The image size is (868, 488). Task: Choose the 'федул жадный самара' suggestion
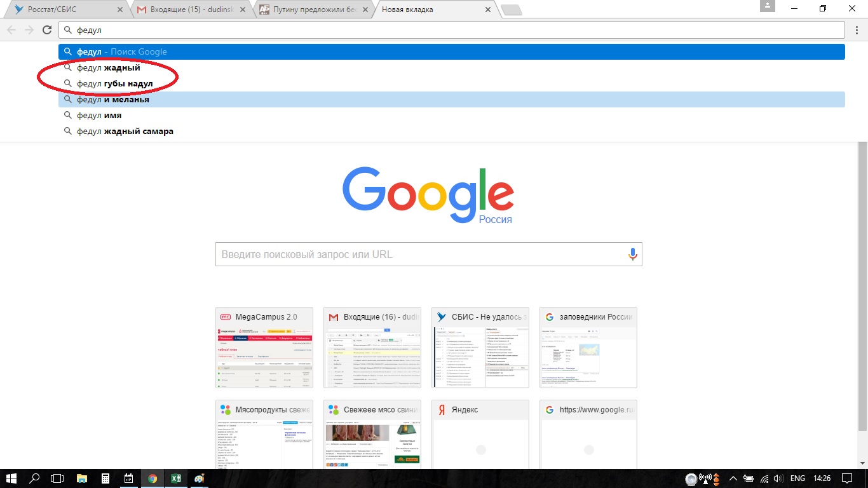coord(125,132)
